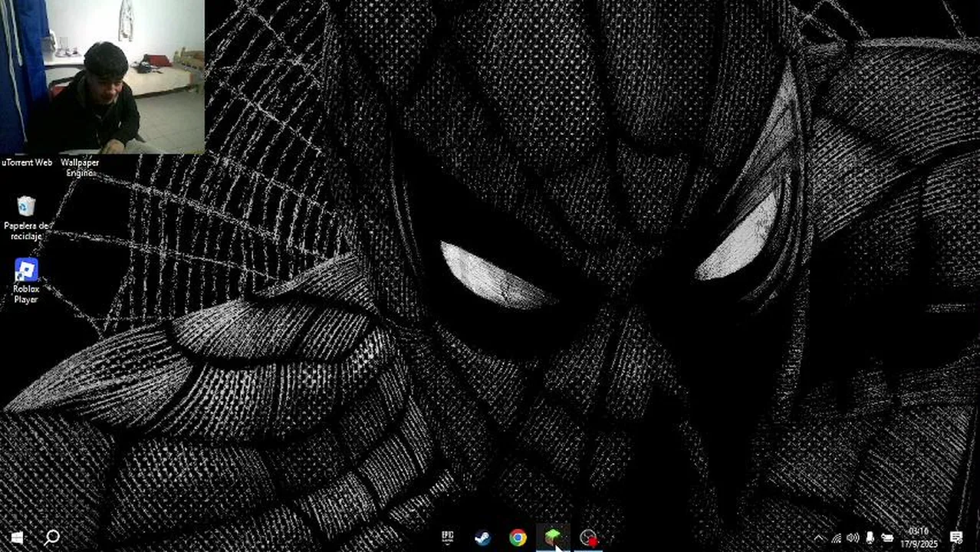Screen dimensions: 980x552
Task: Select the Papelera de reciclaje icon
Action: (x=26, y=218)
